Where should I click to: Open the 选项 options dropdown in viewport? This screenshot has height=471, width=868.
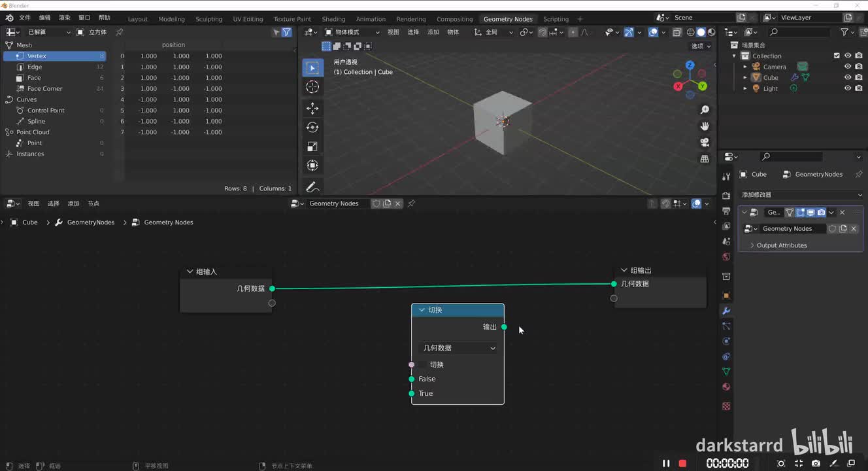pyautogui.click(x=701, y=46)
